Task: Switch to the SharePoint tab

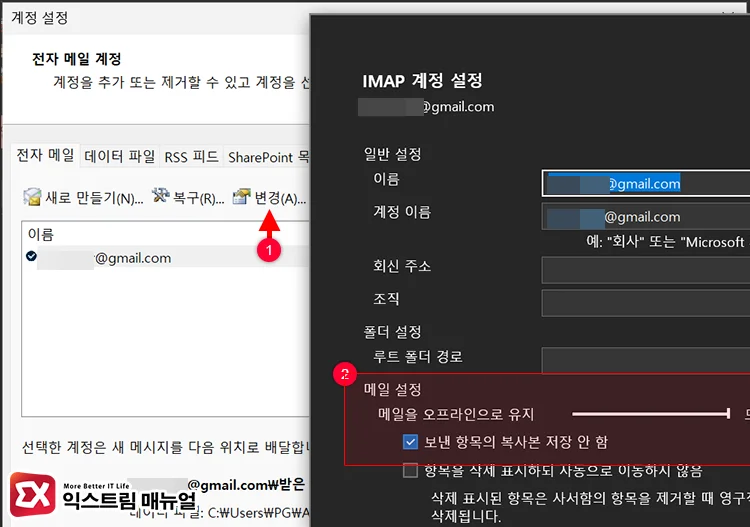Action: pos(267,157)
